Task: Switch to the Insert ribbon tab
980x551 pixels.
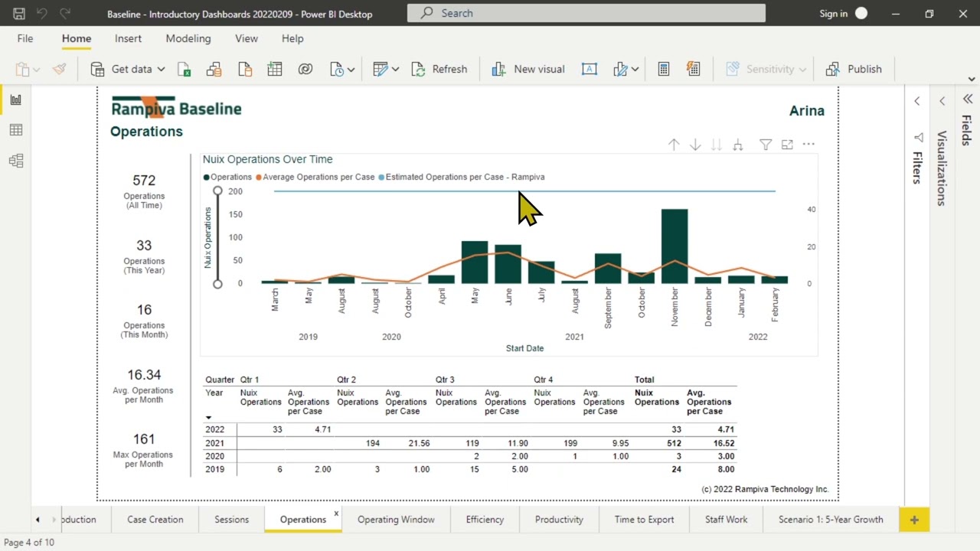Action: tap(128, 38)
